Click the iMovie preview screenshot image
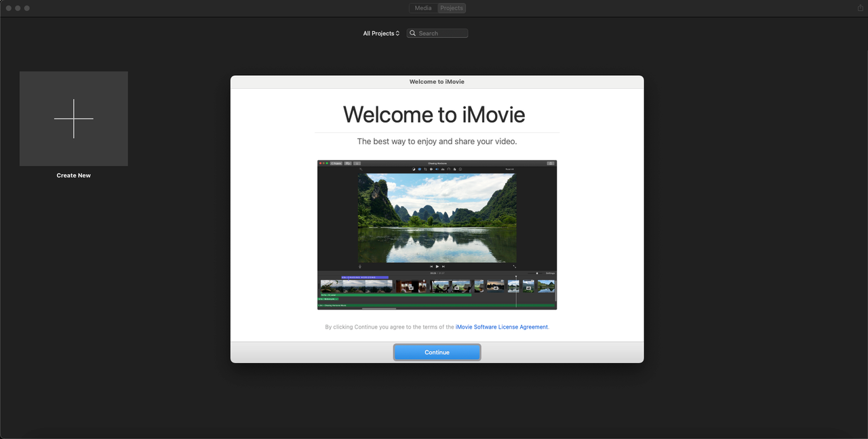Image resolution: width=868 pixels, height=439 pixels. coord(437,235)
